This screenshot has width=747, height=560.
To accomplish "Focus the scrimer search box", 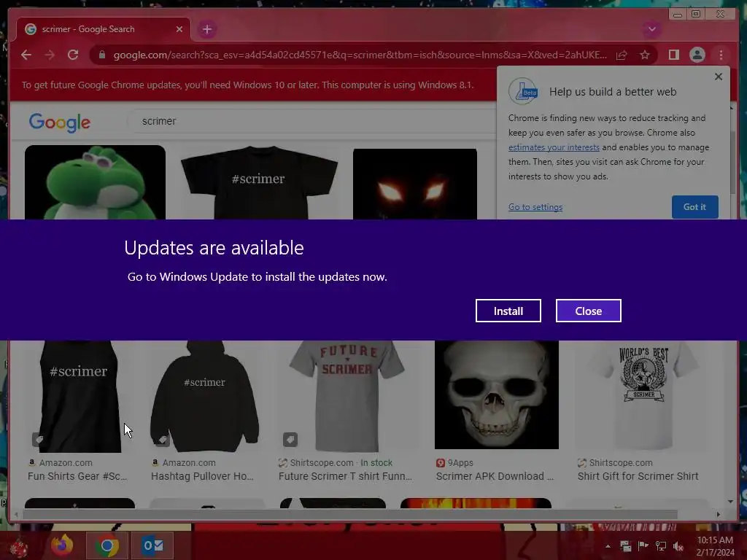I will point(312,122).
